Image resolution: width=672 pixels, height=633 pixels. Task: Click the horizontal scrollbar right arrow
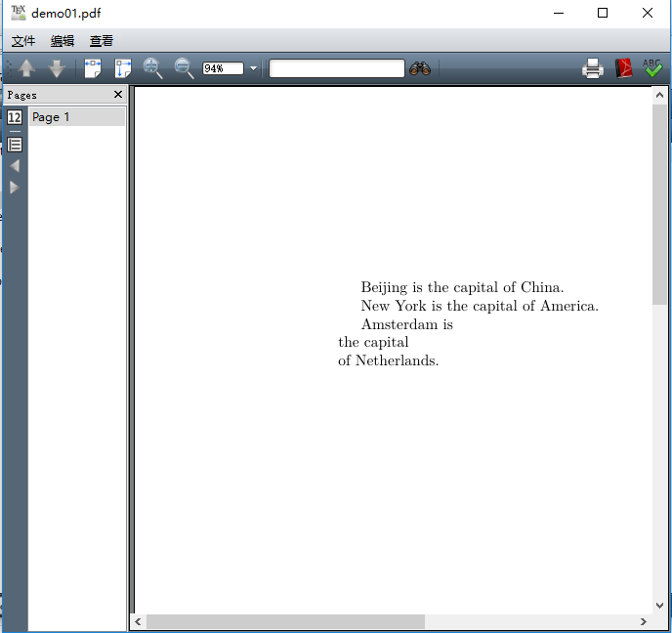click(644, 622)
